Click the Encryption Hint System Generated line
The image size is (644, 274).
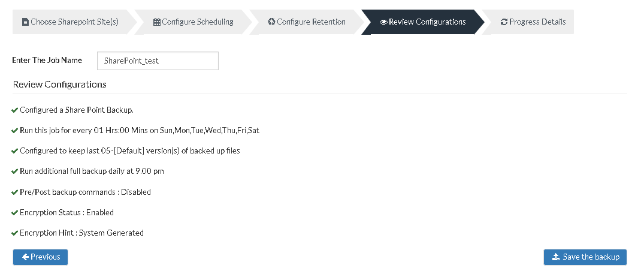(x=78, y=233)
